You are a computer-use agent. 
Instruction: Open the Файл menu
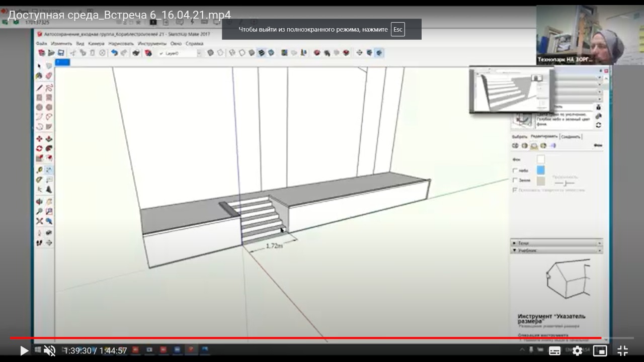[x=41, y=44]
